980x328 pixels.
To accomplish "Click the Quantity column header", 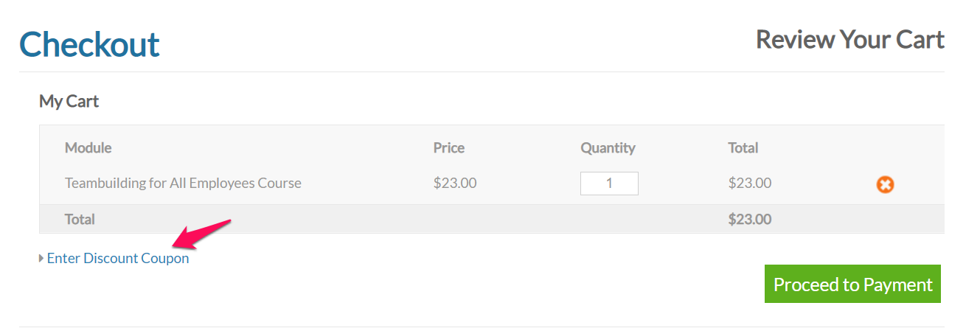I will point(608,147).
